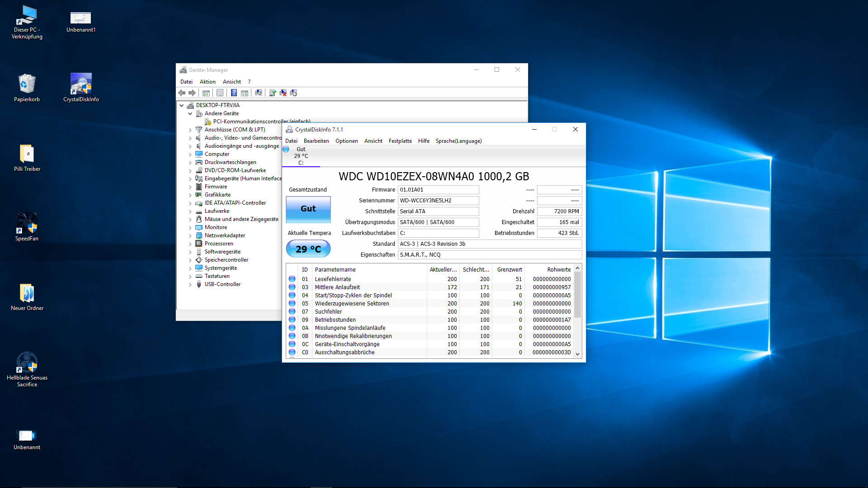868x488 pixels.
Task: Collapse the Andere Geräte node
Action: [x=190, y=113]
